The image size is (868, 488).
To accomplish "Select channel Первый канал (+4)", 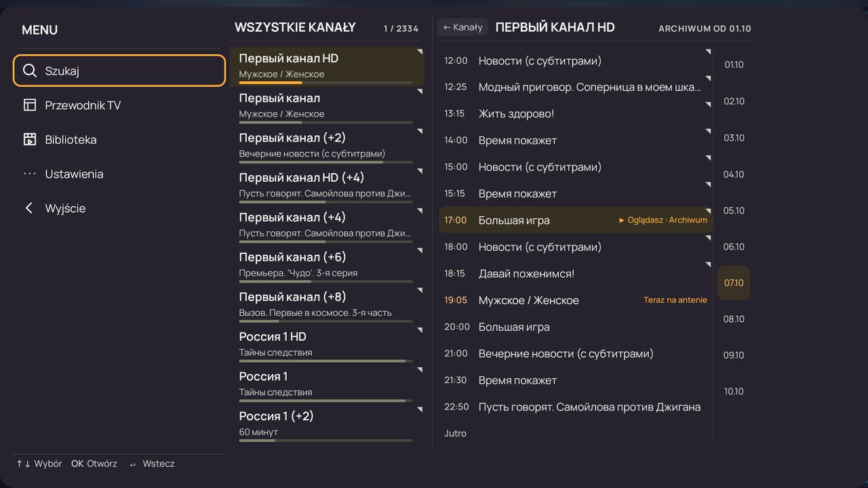I will click(x=327, y=226).
